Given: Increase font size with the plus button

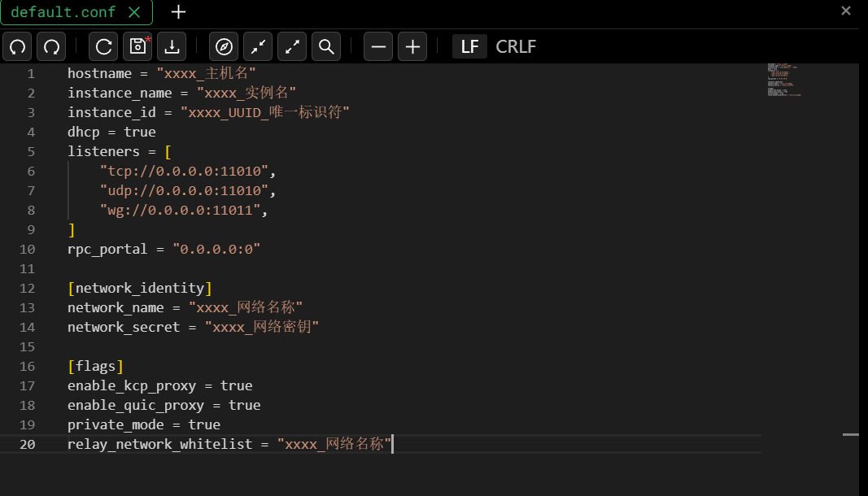Looking at the screenshot, I should [412, 47].
